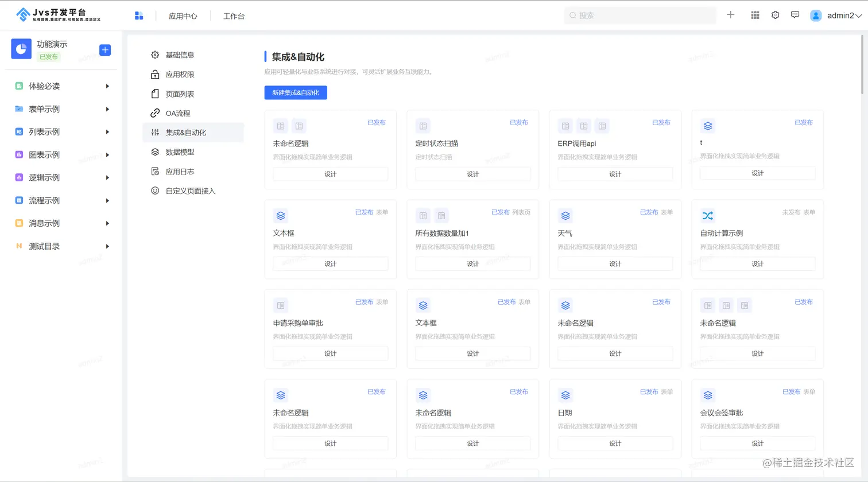Click 设计 on the ERP调用api card

[615, 174]
